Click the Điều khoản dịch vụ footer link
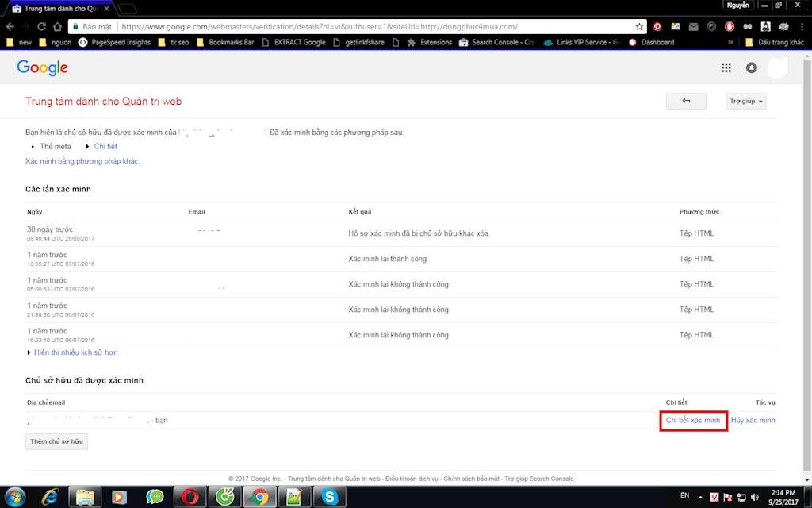 (412, 479)
